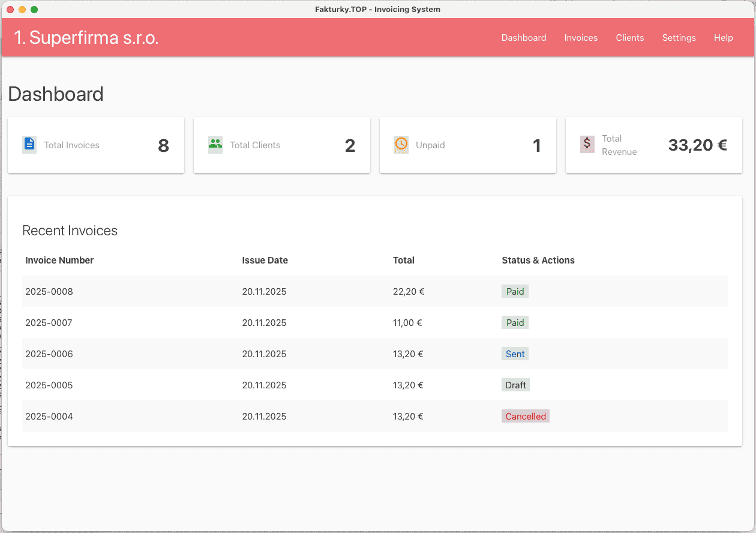The width and height of the screenshot is (756, 533).
Task: Click the macOS green full-screen window button
Action: [x=34, y=10]
